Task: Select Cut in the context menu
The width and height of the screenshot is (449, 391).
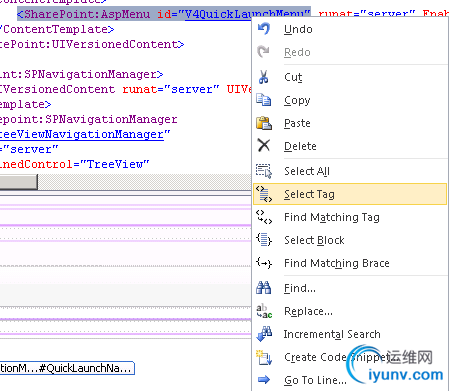Action: click(x=350, y=77)
